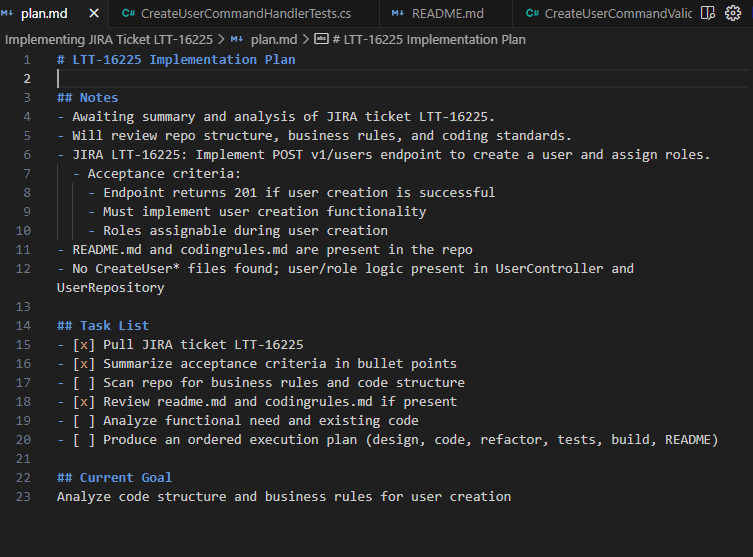Open plan.md breadcrumb dropdown

273,39
